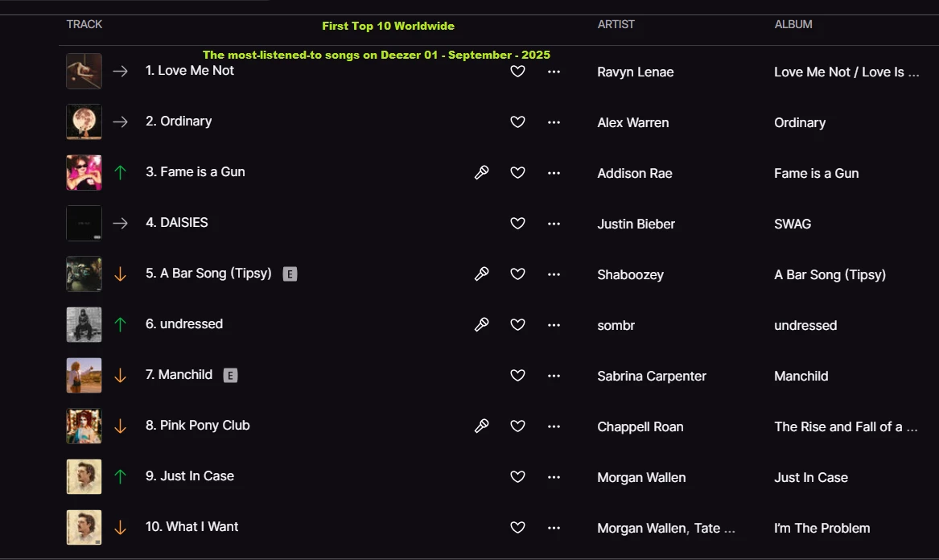Open more options menu for Manchild

[x=554, y=376]
